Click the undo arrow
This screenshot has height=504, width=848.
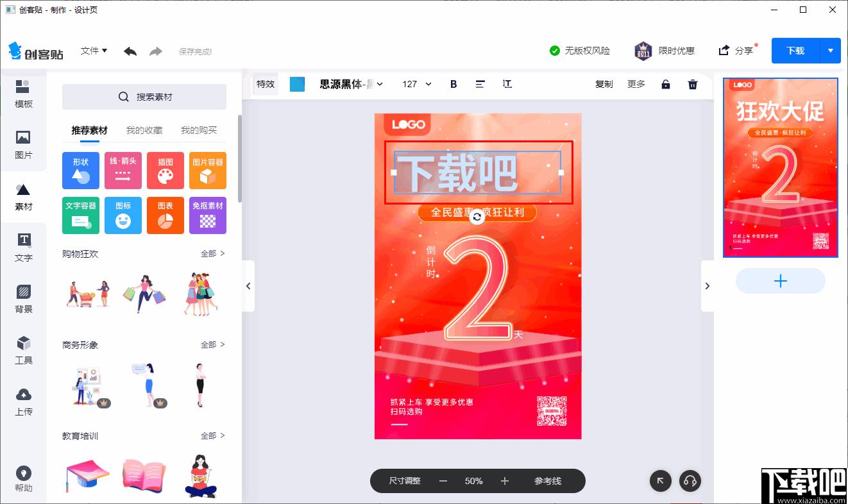(130, 51)
